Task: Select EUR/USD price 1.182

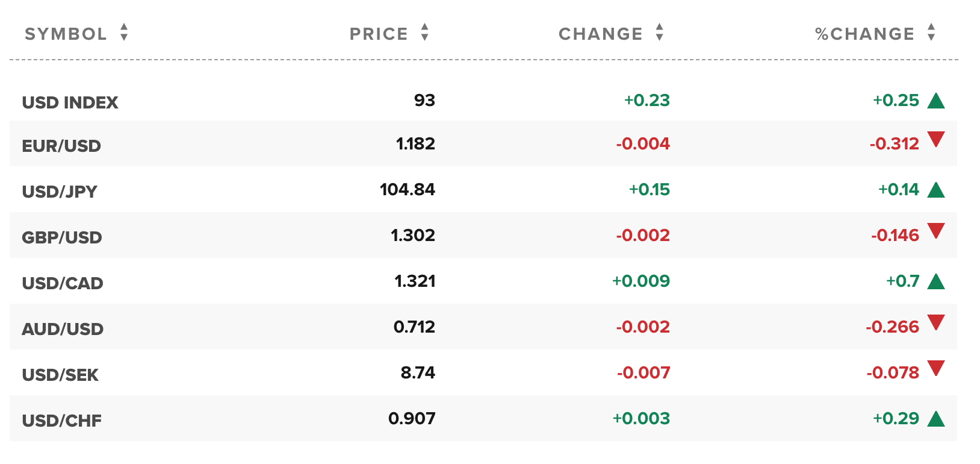Action: tap(415, 143)
